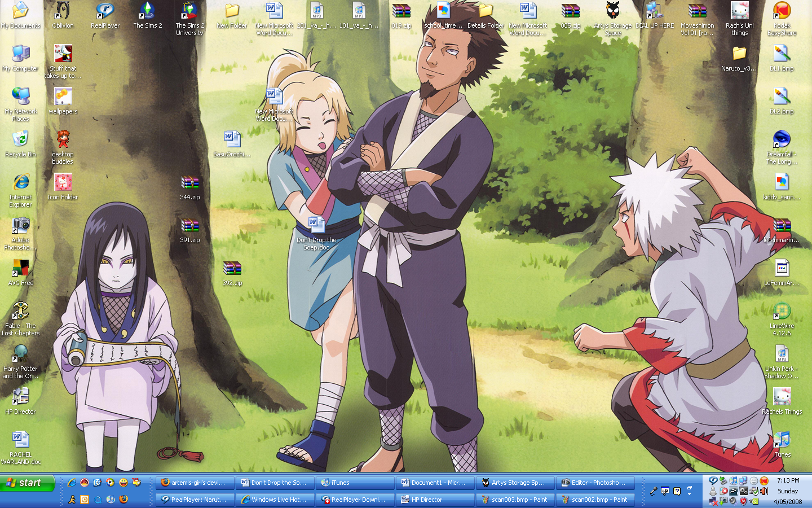Select the 344.zip archive

[189, 187]
